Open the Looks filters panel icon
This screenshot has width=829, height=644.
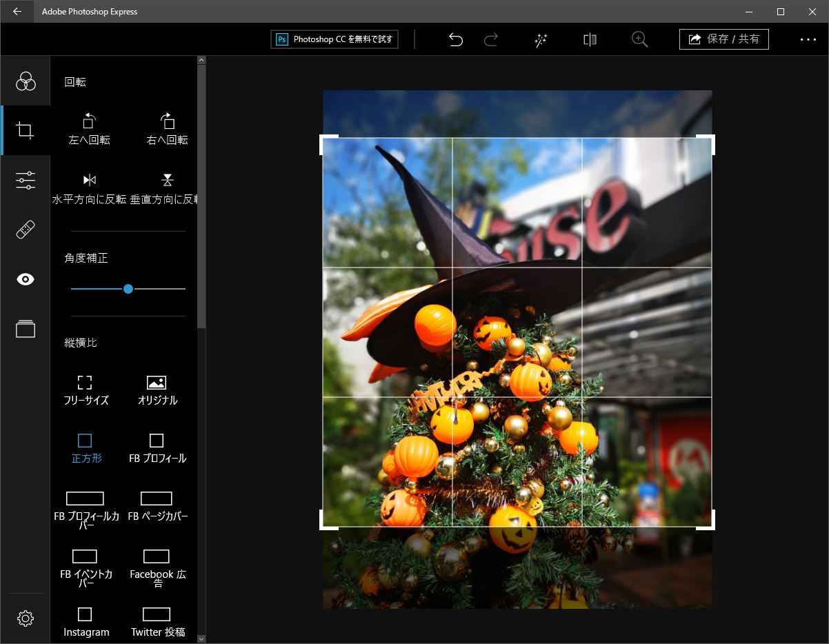[26, 81]
